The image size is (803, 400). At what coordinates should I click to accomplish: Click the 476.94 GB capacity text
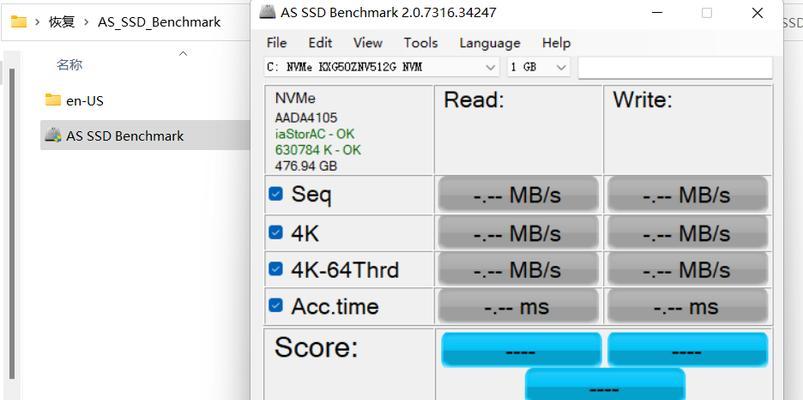(x=306, y=166)
